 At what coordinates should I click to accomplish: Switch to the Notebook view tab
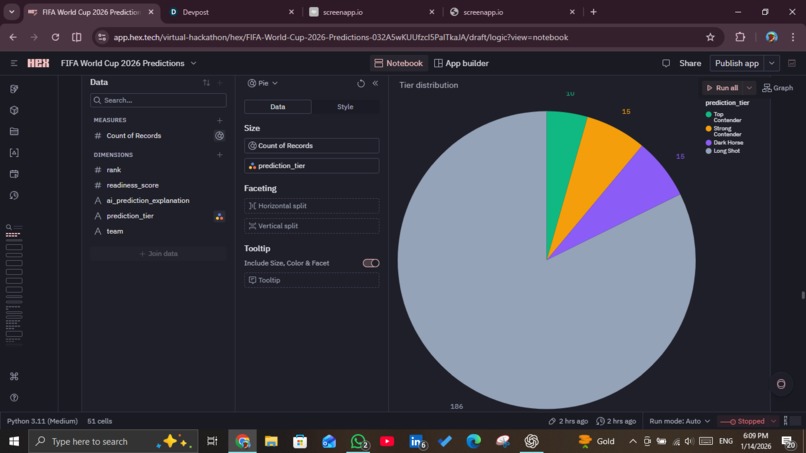[x=399, y=63]
